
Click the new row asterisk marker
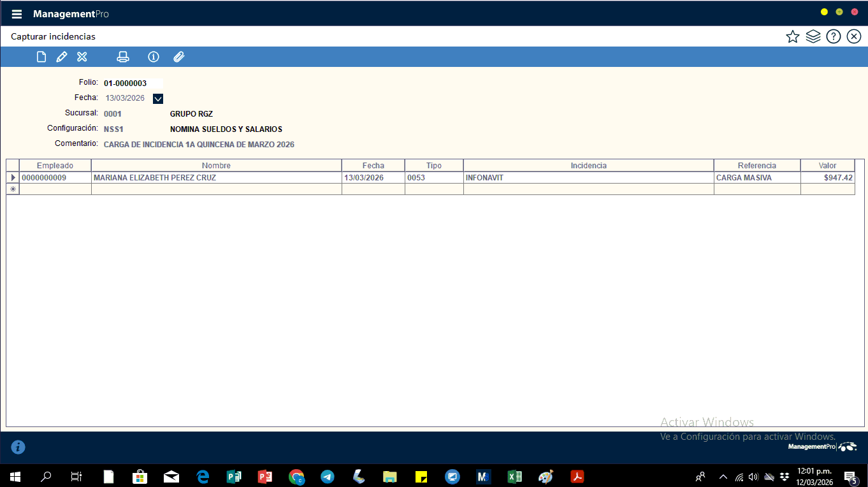click(13, 189)
